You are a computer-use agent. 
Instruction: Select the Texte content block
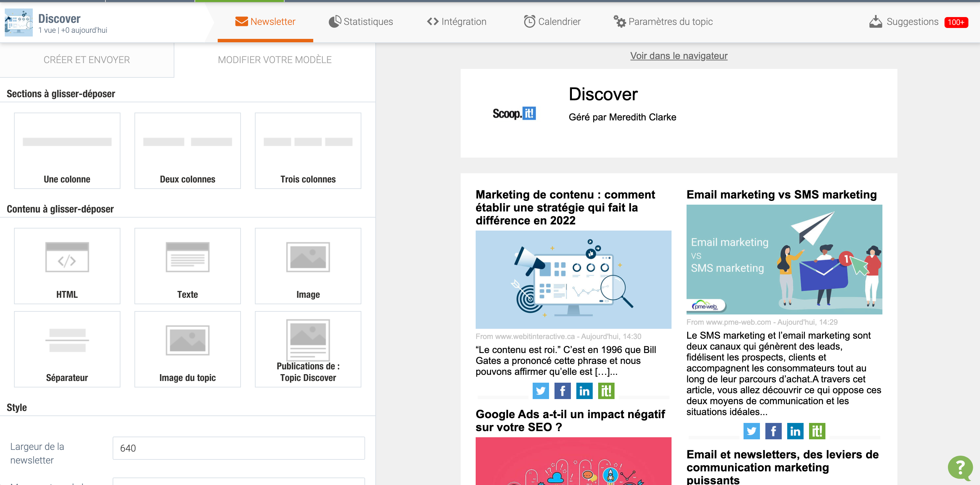(x=188, y=266)
